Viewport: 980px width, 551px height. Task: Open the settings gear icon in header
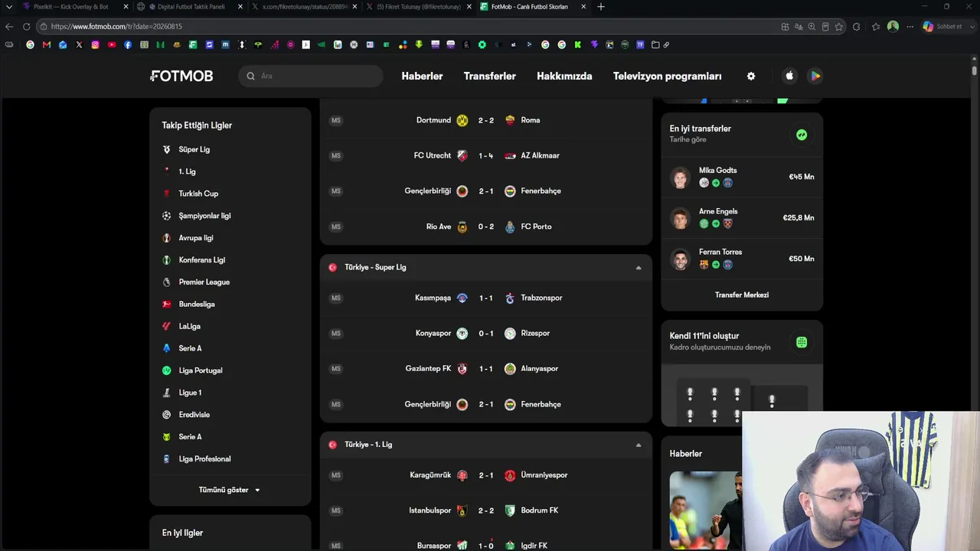751,76
